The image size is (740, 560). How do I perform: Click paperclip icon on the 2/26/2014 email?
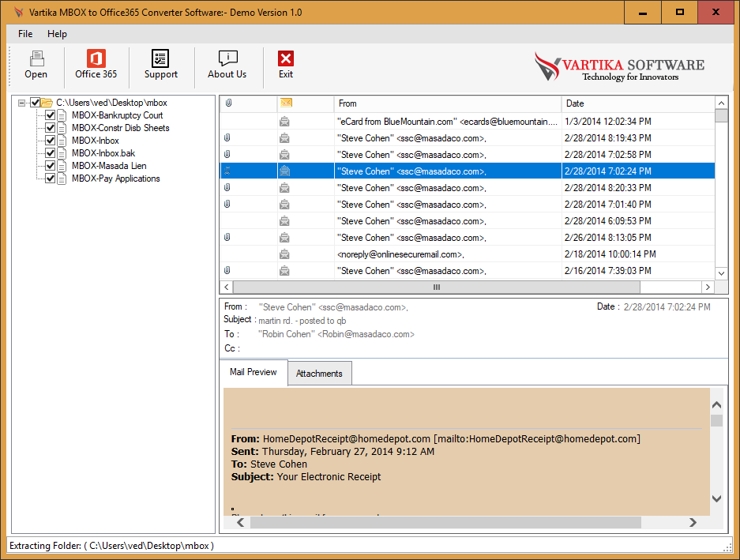coord(227,237)
